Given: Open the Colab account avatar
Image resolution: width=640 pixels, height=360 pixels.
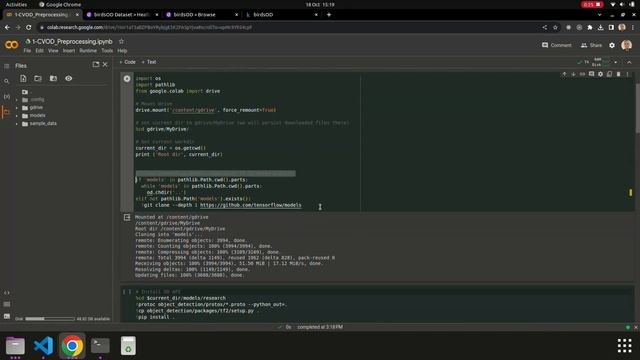Looking at the screenshot, I should 627,45.
